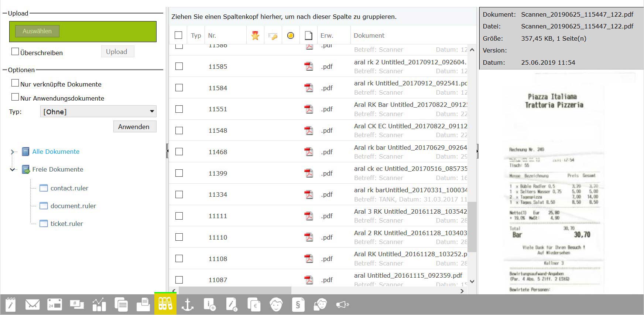
Task: Click the Anwenden button
Action: tap(135, 126)
